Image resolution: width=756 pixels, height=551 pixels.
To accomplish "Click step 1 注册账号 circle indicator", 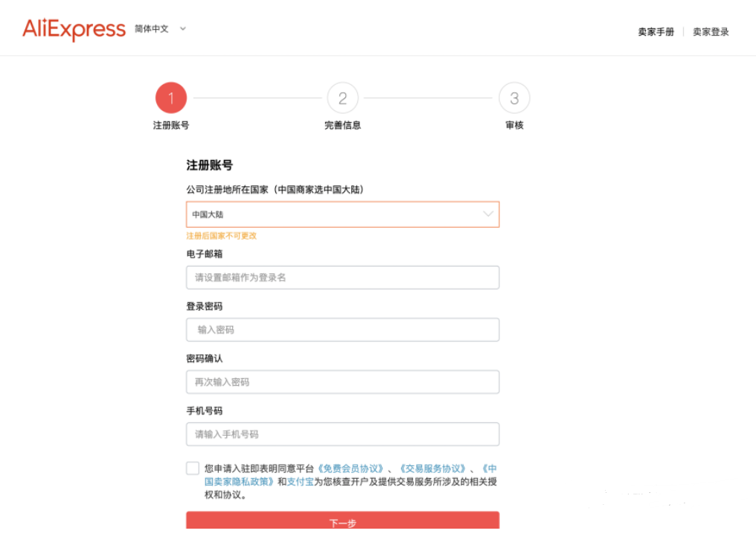I will 170,97.
